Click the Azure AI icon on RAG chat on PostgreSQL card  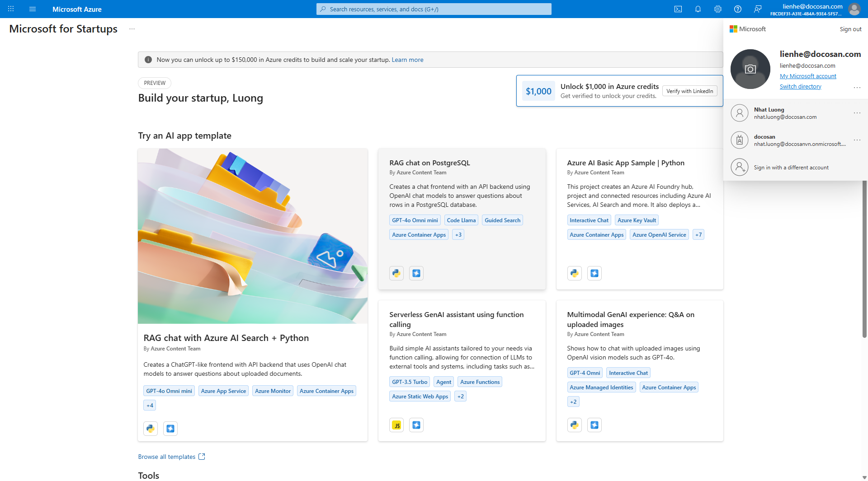[416, 273]
